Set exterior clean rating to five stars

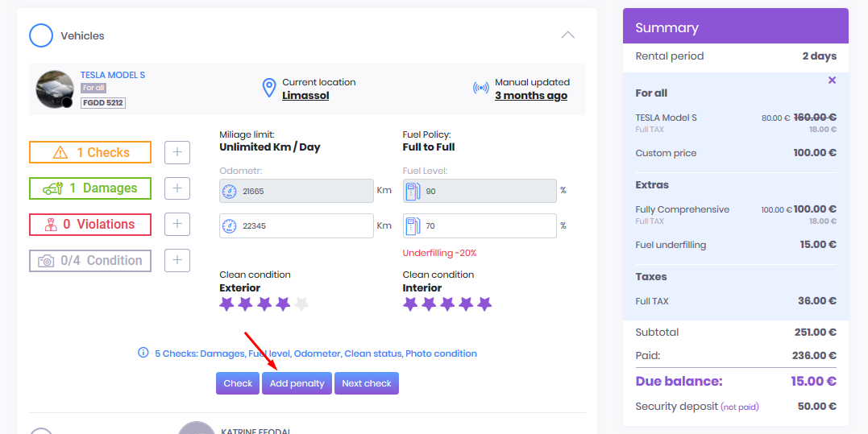pos(301,304)
